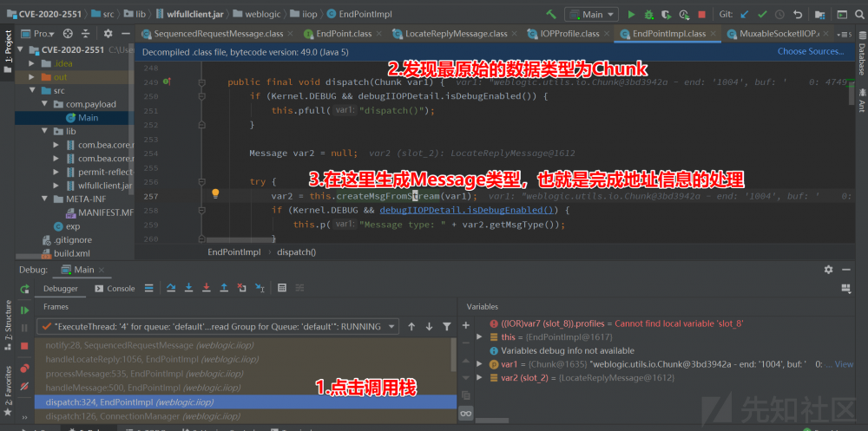Switch to the Console tab

tap(115, 288)
